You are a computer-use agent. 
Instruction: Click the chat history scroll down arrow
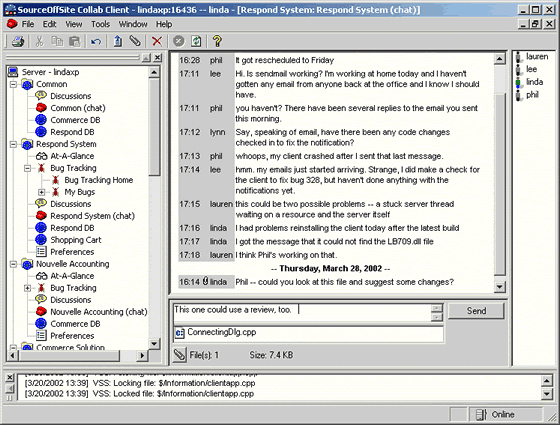500,287
